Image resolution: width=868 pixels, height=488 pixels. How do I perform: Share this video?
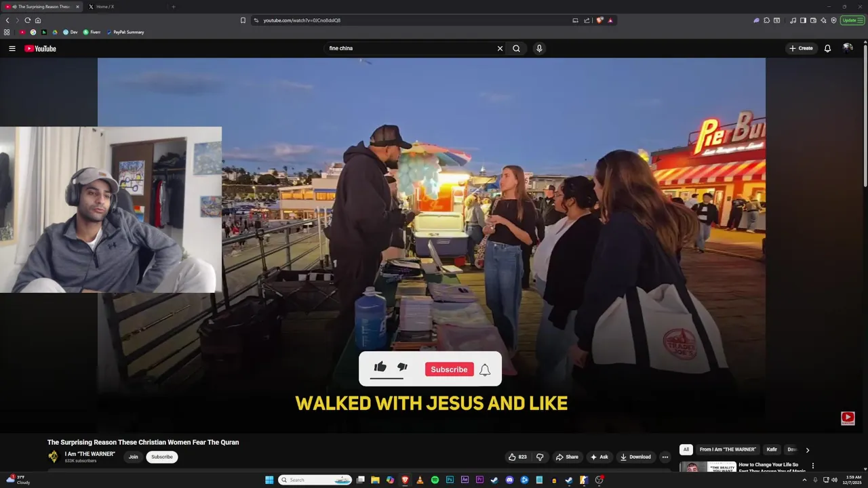(567, 457)
